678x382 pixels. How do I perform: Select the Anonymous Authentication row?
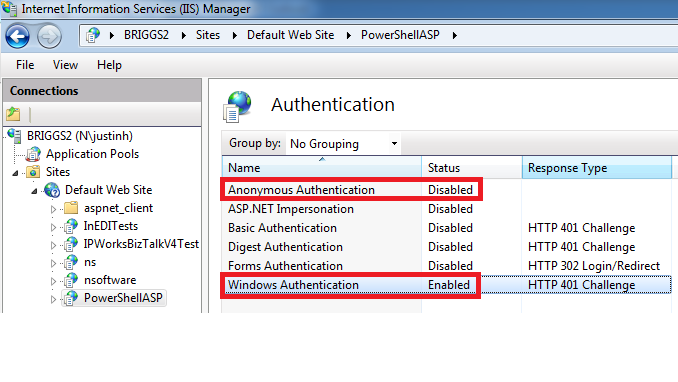click(x=446, y=190)
